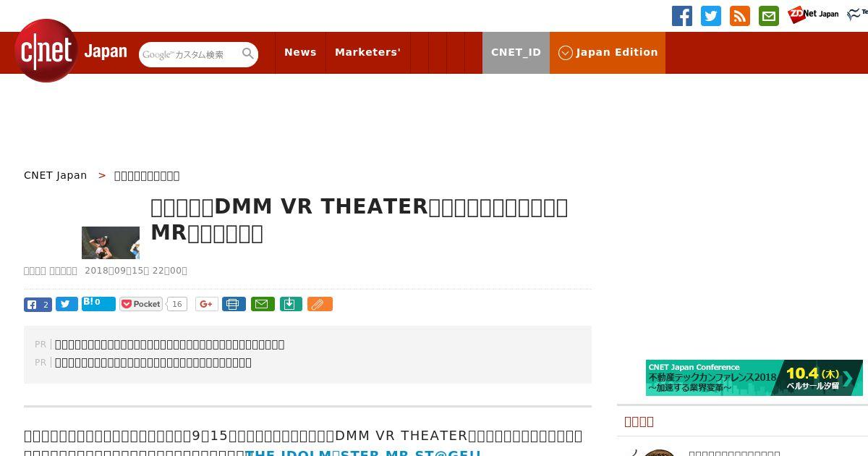This screenshot has width=868, height=456.
Task: Bookmark the article with the Hatena B! button
Action: click(x=98, y=304)
